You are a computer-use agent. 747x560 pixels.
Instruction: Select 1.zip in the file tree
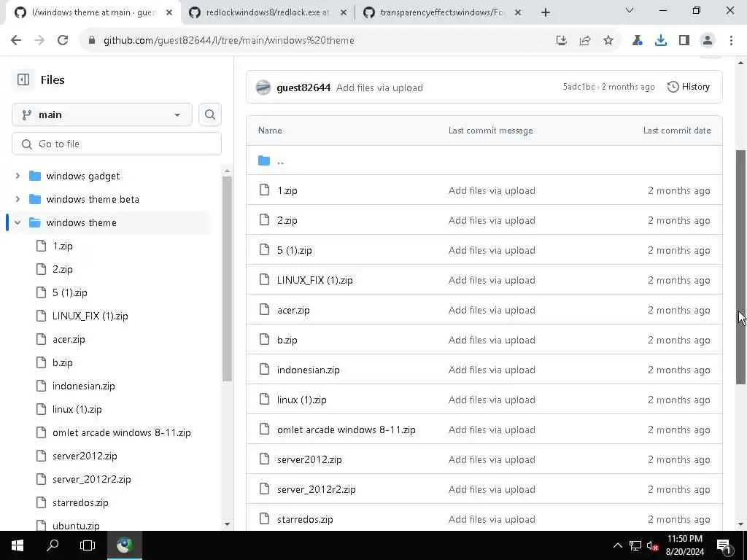(x=63, y=246)
